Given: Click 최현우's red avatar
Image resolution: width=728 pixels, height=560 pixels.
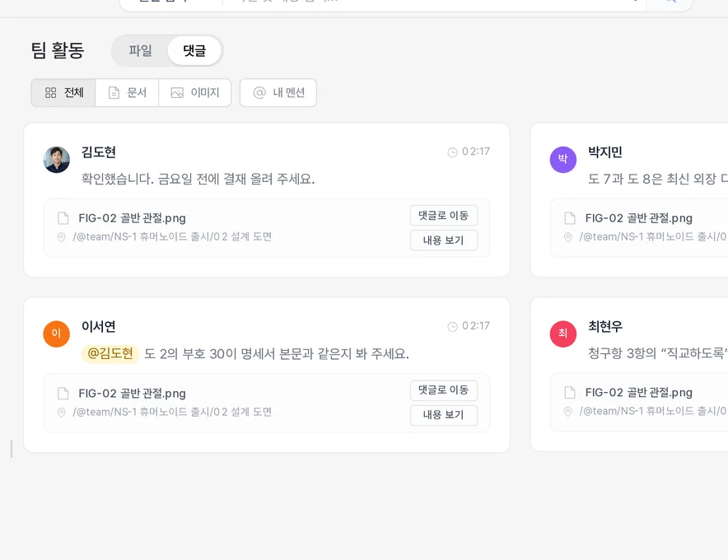Looking at the screenshot, I should pos(562,334).
